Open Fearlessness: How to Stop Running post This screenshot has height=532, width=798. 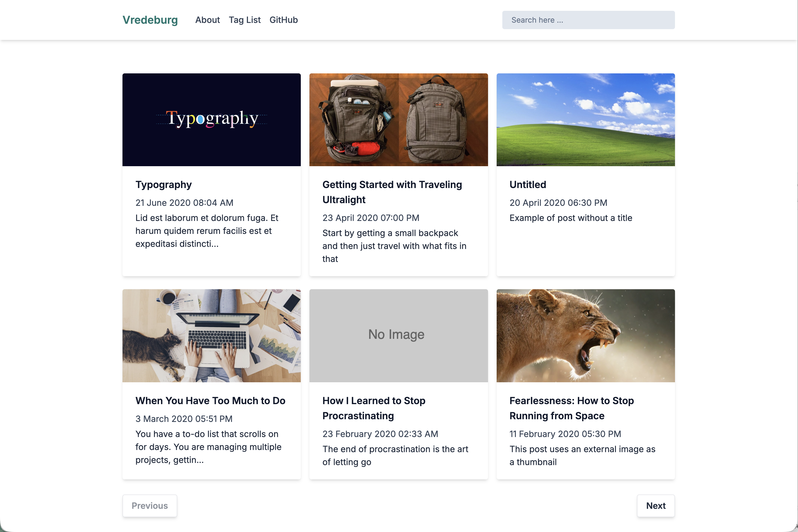point(571,408)
